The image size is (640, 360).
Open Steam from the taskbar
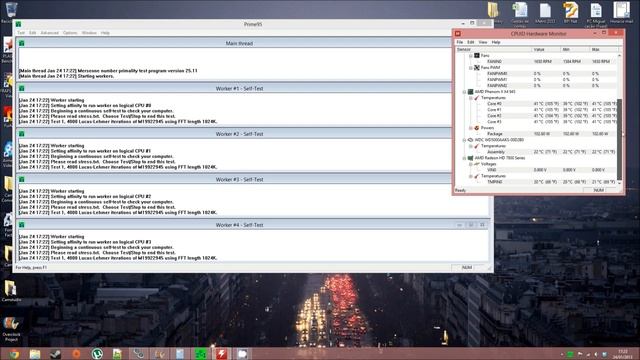click(56, 354)
